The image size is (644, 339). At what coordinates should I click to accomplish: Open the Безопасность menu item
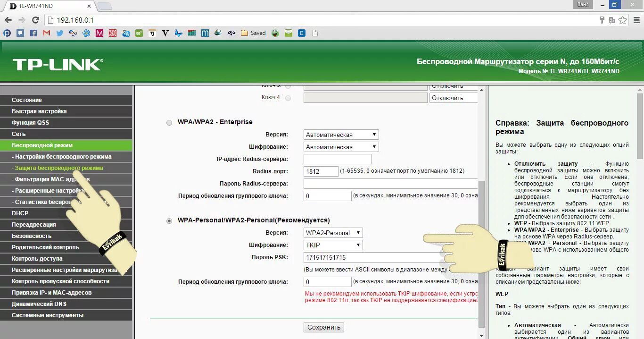pyautogui.click(x=66, y=236)
